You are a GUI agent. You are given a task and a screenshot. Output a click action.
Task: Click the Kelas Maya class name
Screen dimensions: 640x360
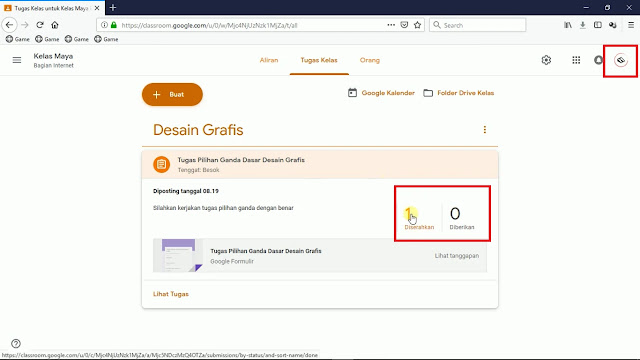[53, 56]
